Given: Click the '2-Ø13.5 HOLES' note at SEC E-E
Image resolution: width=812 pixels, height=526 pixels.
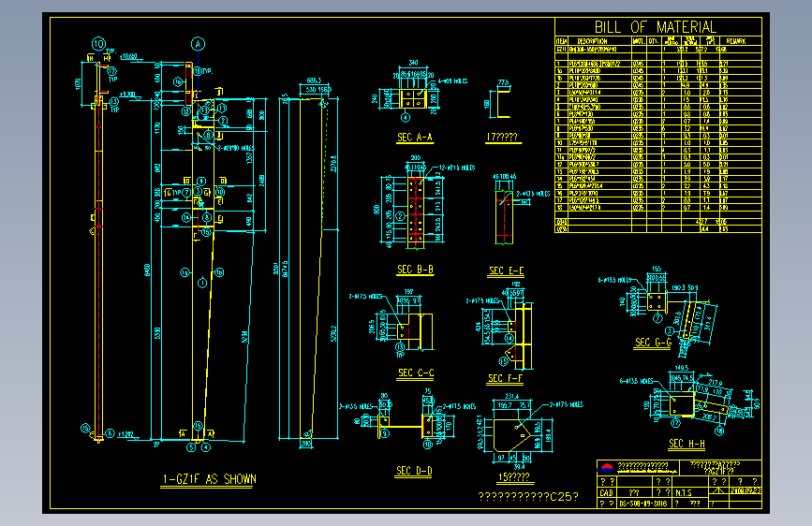Looking at the screenshot, I should click(533, 194).
